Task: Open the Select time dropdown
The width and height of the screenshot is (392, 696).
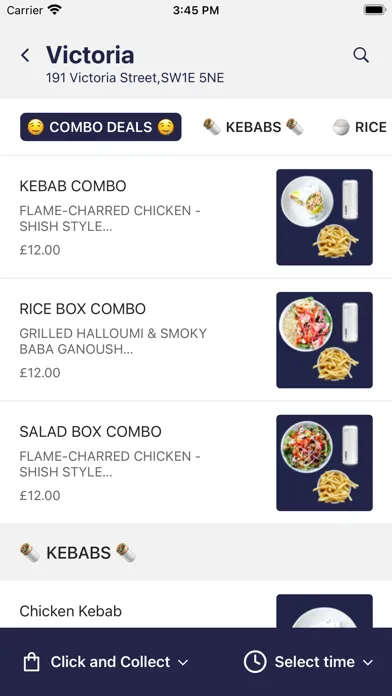Action: coord(309,662)
